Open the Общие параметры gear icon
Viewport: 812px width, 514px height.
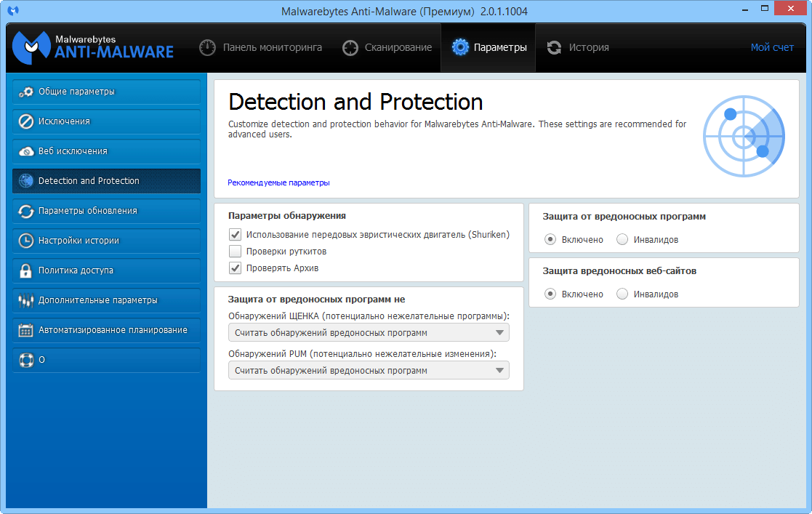tap(25, 92)
